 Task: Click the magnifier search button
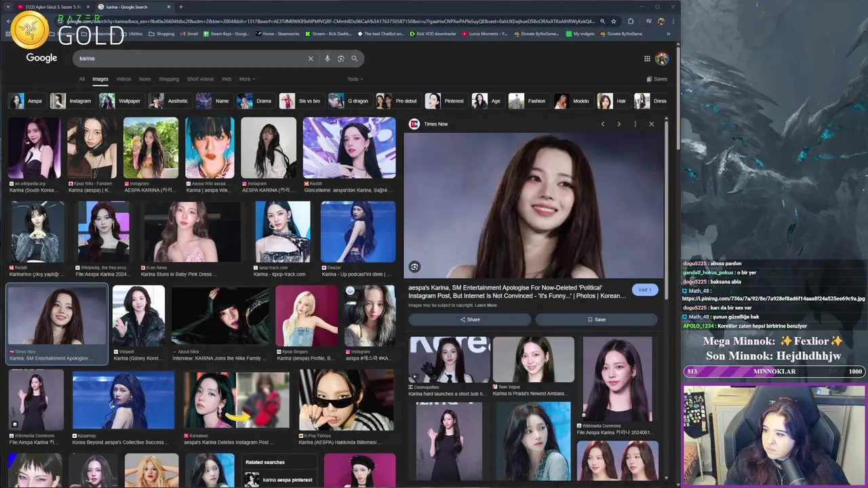pos(354,58)
